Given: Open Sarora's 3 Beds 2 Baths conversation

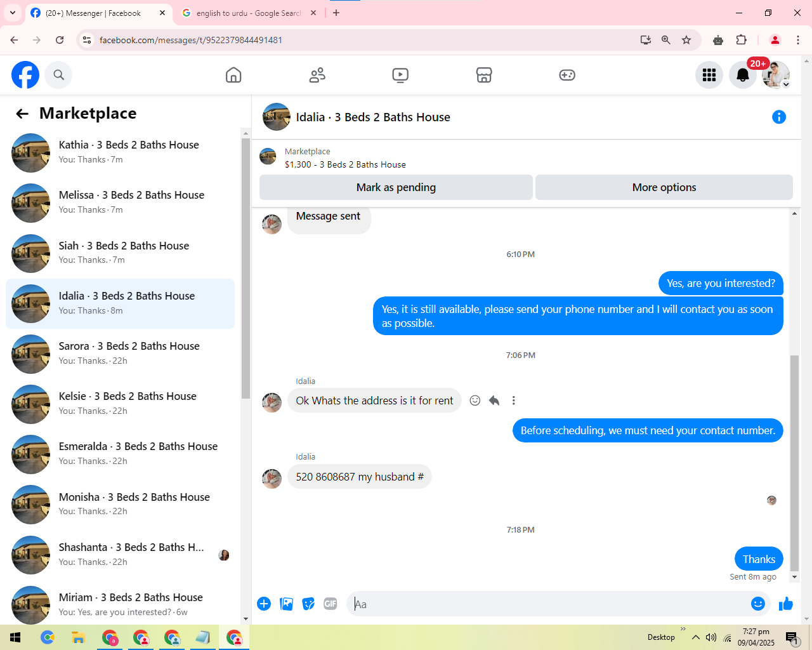Looking at the screenshot, I should pos(121,354).
